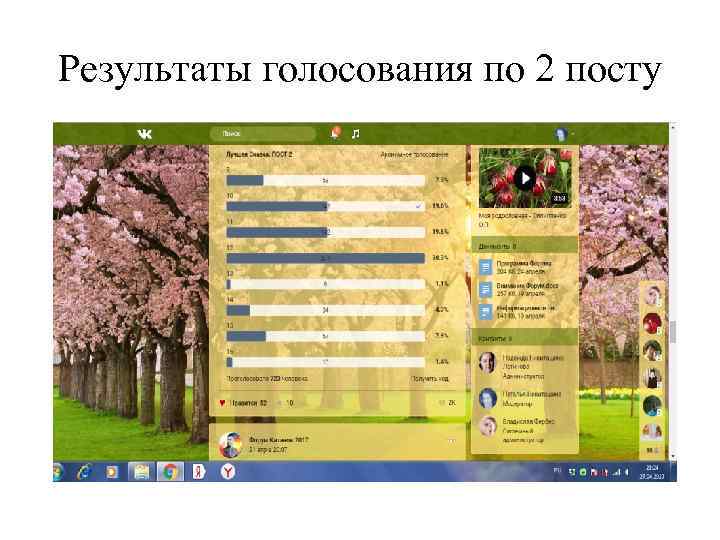
Task: Click the Получить код link
Action: click(429, 379)
